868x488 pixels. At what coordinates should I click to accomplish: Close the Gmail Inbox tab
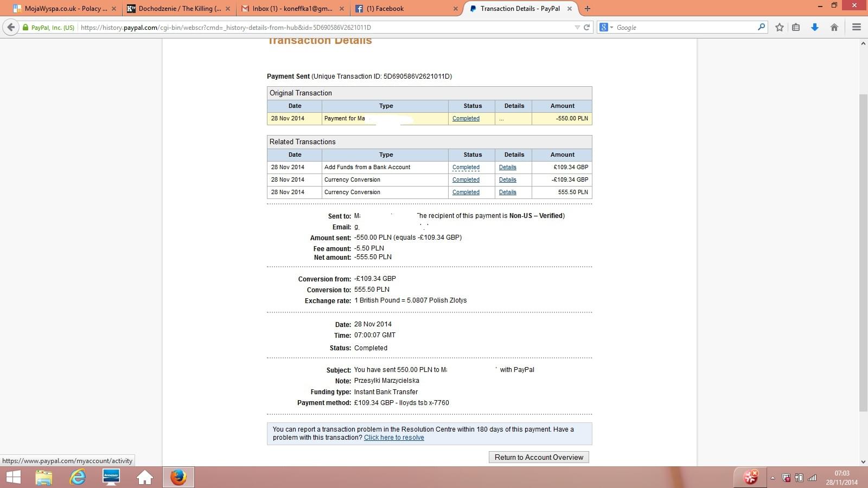pyautogui.click(x=341, y=9)
